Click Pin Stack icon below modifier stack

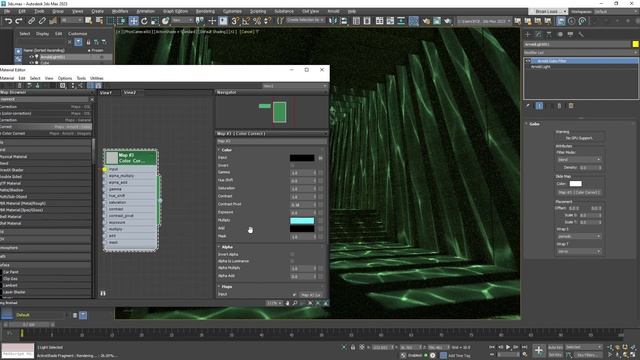click(x=528, y=106)
